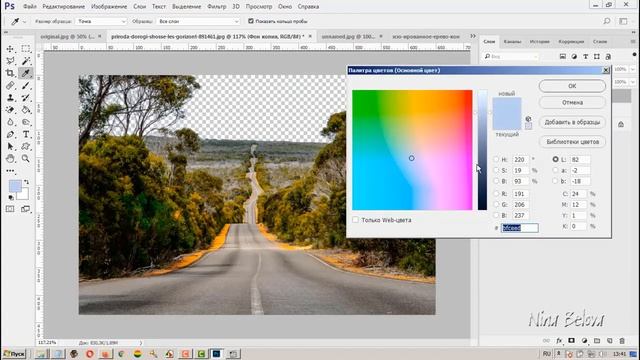This screenshot has width=640, height=360.
Task: Create new adjustment layer icon
Action: [584, 340]
